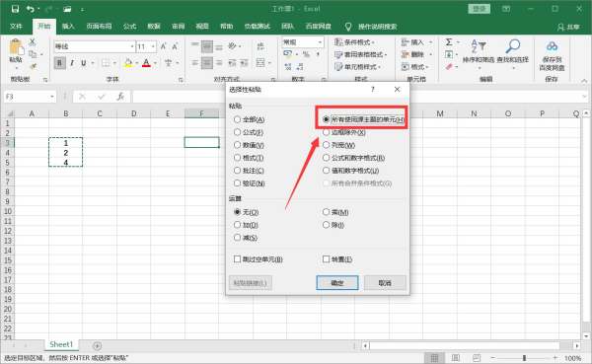Click the Format Painter brush icon
Image resolution: width=592 pixels, height=364 pixels.
coord(34,66)
